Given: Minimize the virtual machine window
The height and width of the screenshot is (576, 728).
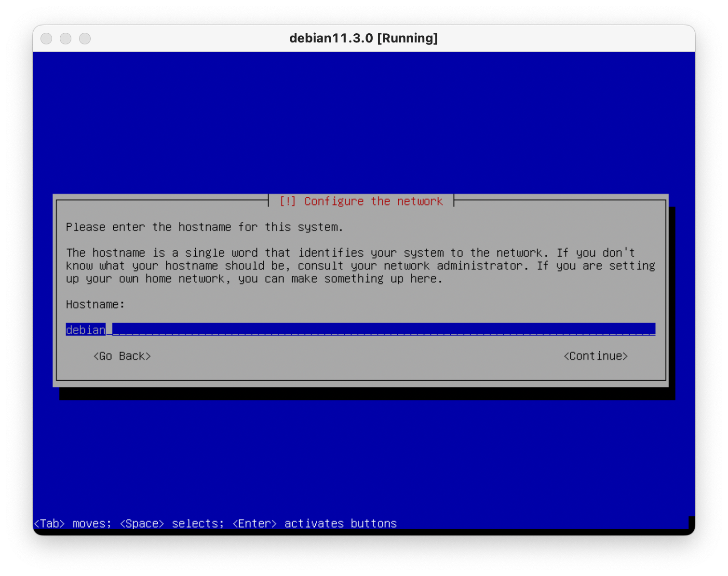Looking at the screenshot, I should pyautogui.click(x=66, y=39).
